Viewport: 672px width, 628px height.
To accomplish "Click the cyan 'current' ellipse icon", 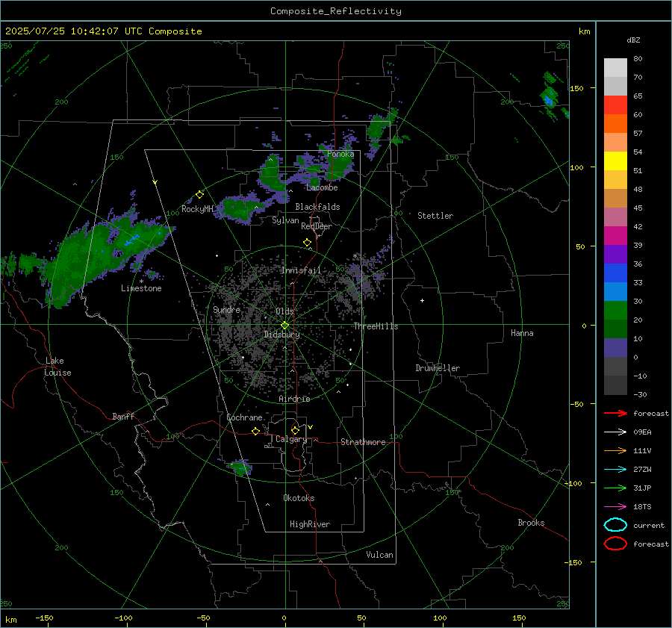I will pos(615,525).
